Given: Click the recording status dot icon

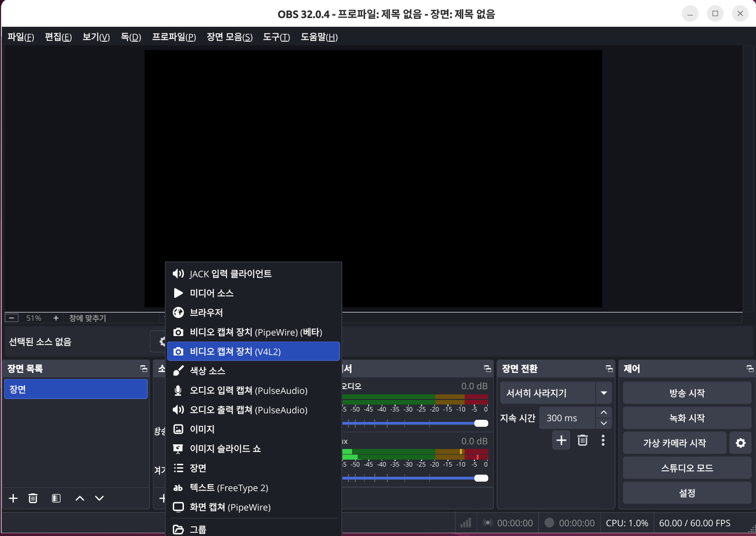Looking at the screenshot, I should (x=549, y=523).
